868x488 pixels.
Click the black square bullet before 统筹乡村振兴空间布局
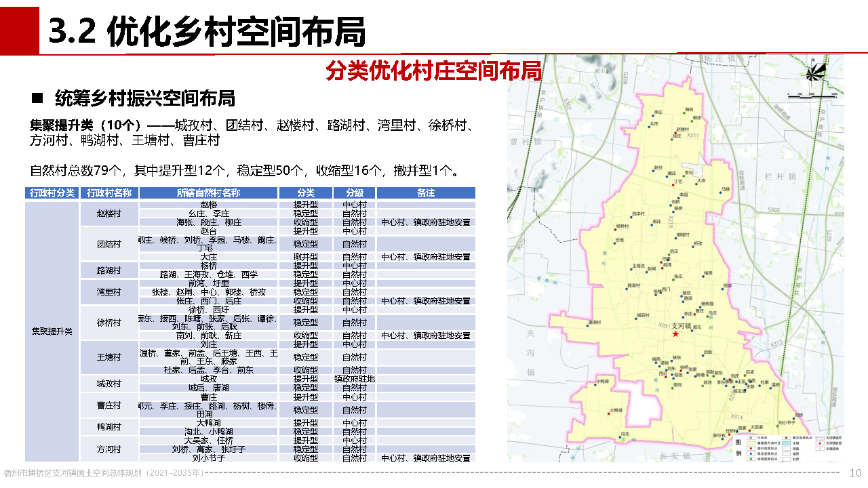tap(37, 98)
